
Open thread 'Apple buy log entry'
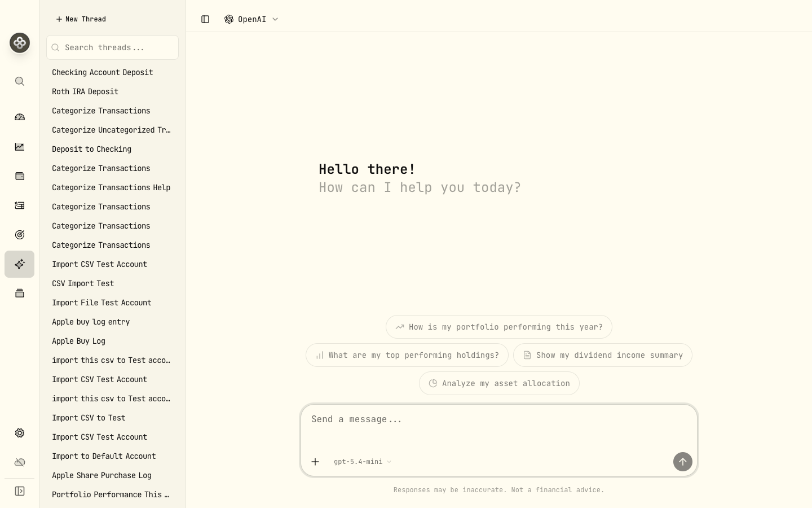tap(112, 322)
